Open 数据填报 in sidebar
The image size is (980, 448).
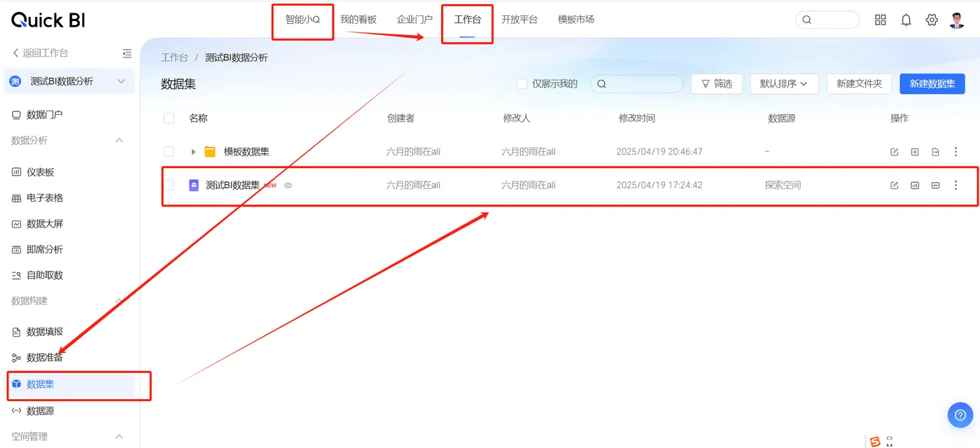(45, 332)
